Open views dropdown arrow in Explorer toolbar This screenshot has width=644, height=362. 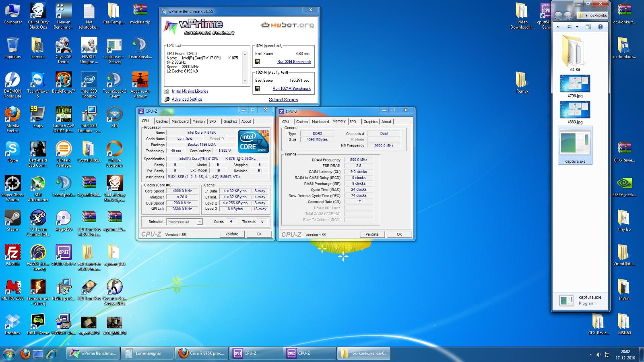577,27
